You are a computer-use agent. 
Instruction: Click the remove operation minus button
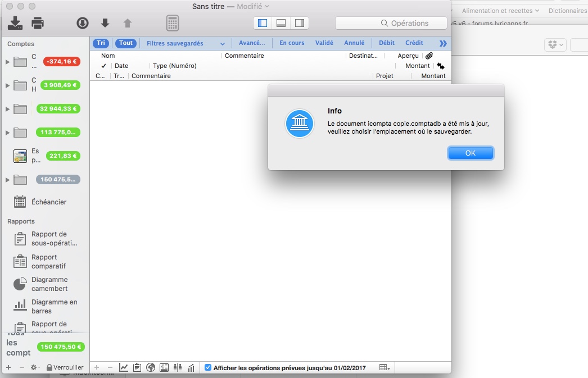pyautogui.click(x=110, y=367)
